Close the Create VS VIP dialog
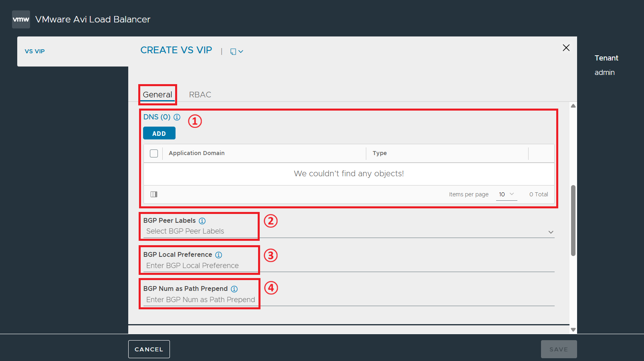644x361 pixels. pos(566,48)
